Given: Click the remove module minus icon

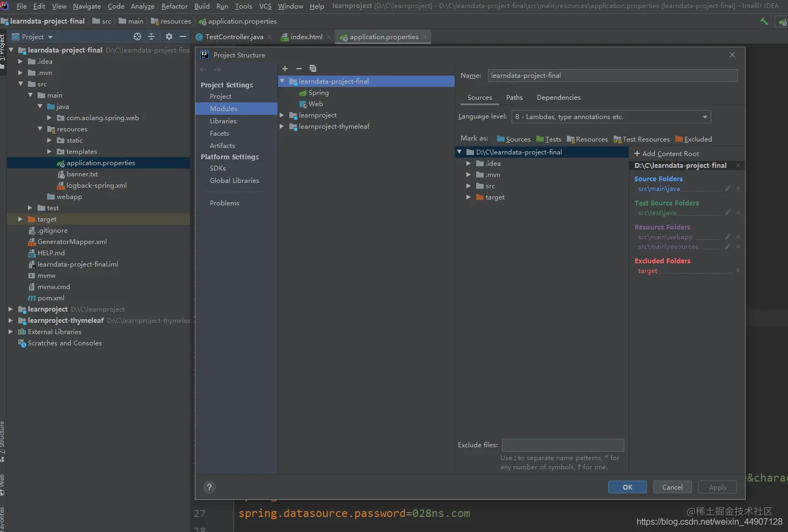Looking at the screenshot, I should (x=299, y=69).
